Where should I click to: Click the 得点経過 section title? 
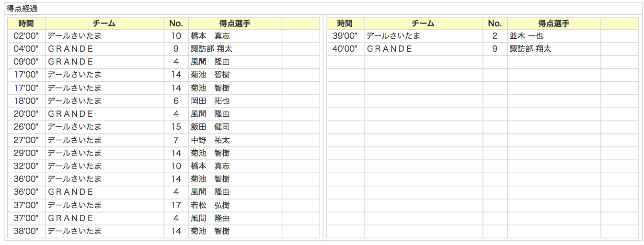[22, 9]
